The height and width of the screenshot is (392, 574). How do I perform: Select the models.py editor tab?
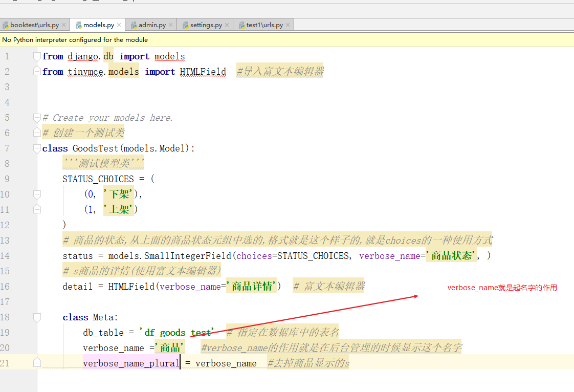[x=98, y=25]
